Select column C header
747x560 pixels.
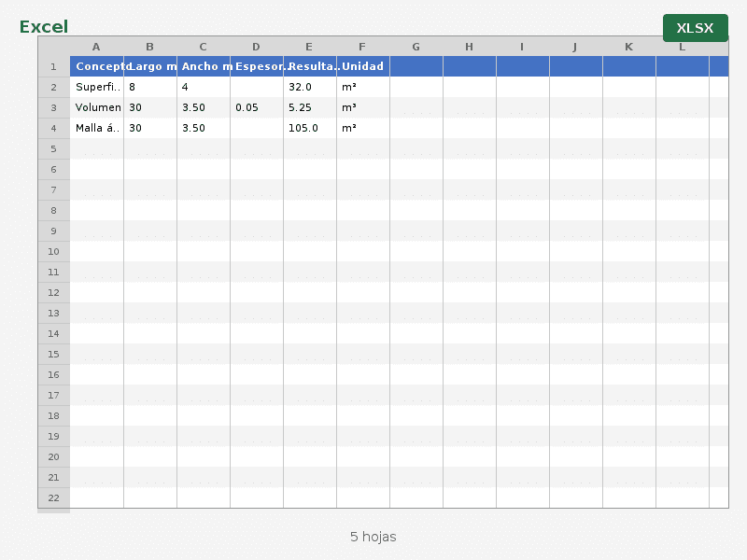point(204,47)
